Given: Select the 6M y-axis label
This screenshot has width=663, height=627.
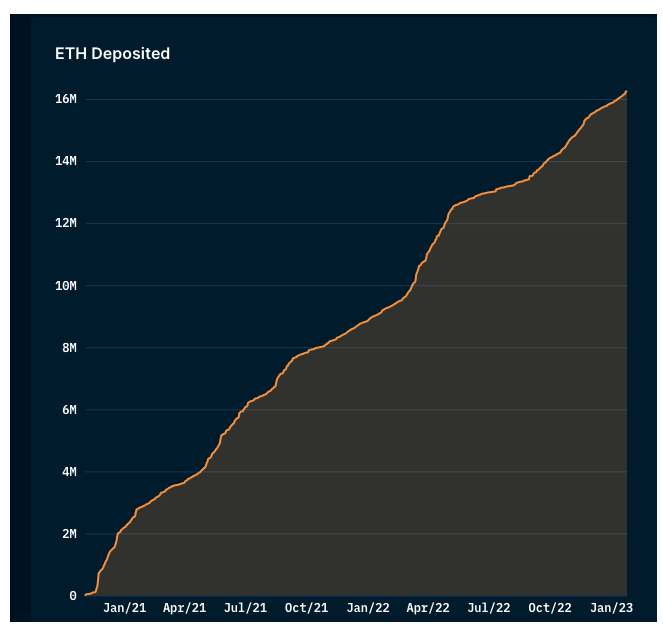Looking at the screenshot, I should 69,410.
